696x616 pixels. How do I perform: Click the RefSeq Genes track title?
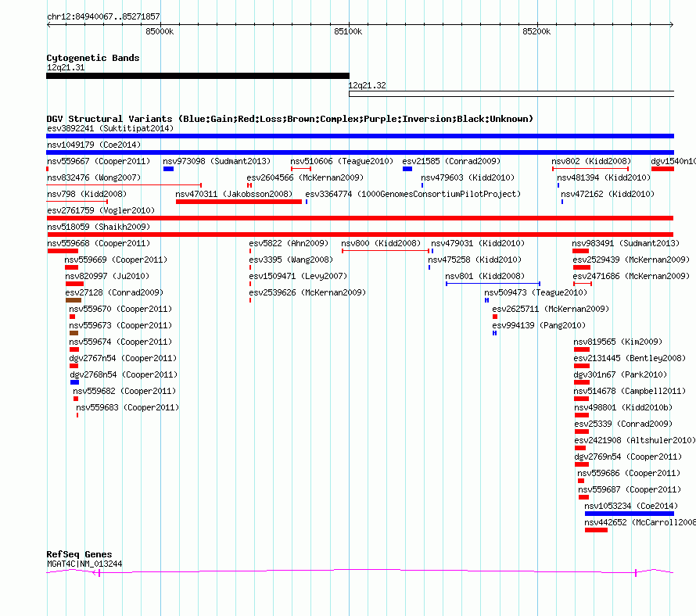pos(80,554)
